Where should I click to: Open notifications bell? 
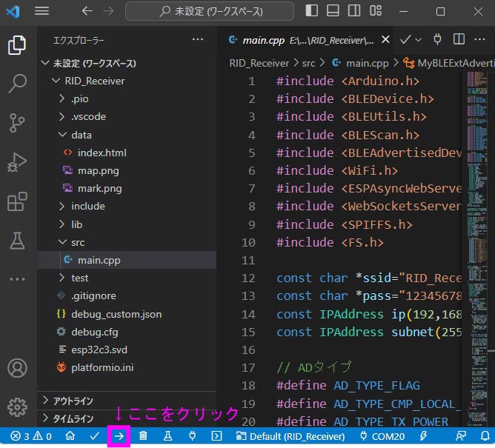point(485,436)
